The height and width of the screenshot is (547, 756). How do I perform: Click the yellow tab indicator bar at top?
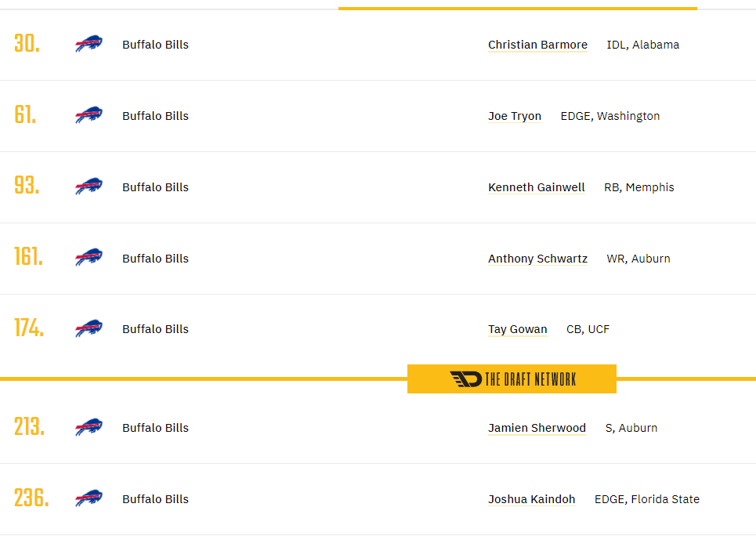point(518,8)
